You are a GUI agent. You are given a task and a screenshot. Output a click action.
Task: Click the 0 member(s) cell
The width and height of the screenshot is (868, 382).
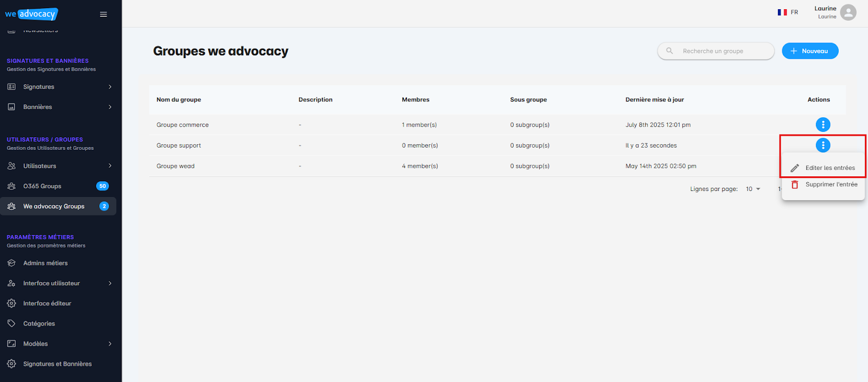click(x=420, y=145)
